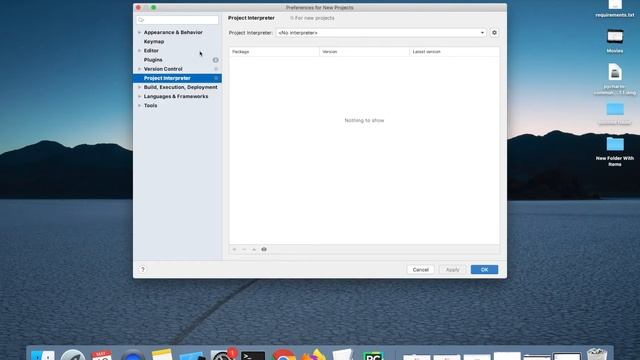The width and height of the screenshot is (640, 360).
Task: Expand Build, Execution, Deployment section arrow
Action: [x=139, y=87]
